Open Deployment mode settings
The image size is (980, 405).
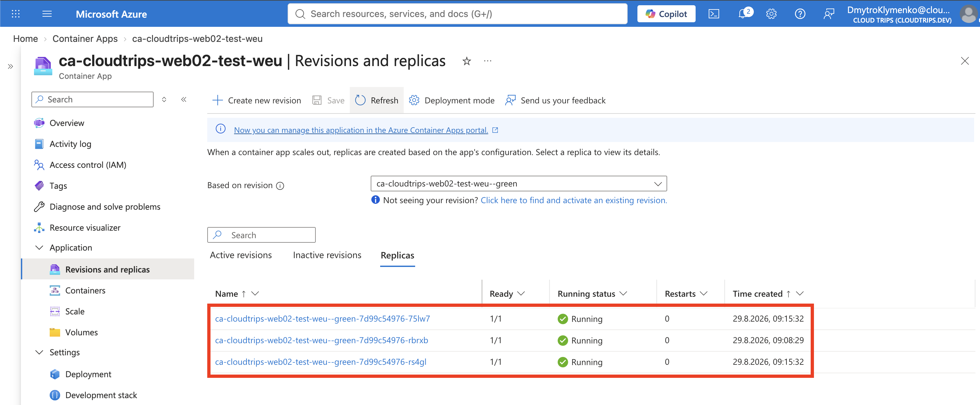coord(451,100)
